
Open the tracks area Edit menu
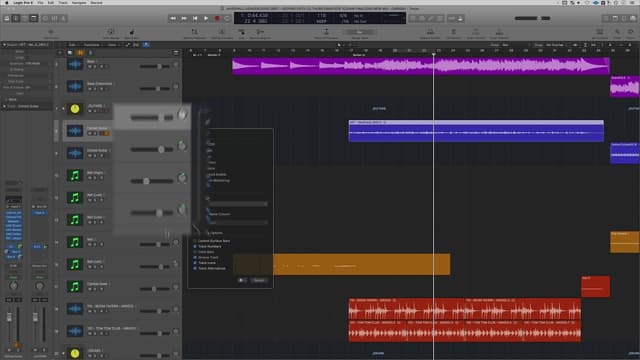click(72, 45)
